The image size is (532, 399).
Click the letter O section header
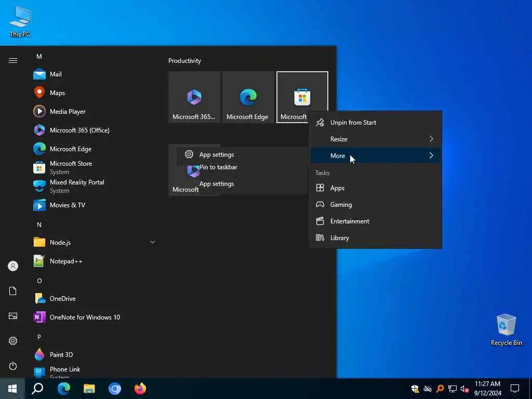point(39,281)
